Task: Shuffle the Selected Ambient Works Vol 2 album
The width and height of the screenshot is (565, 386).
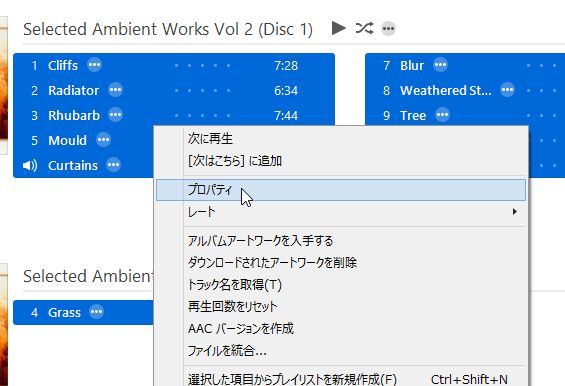Action: tap(364, 28)
